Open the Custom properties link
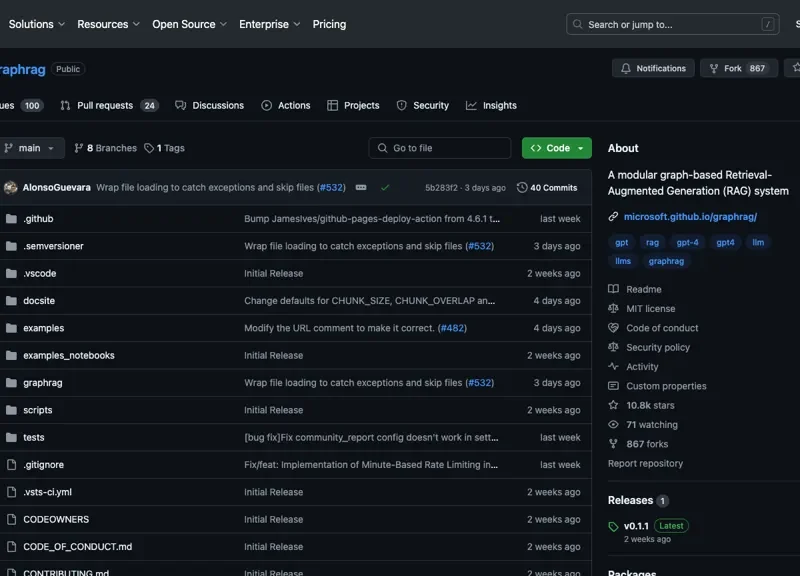 657,386
